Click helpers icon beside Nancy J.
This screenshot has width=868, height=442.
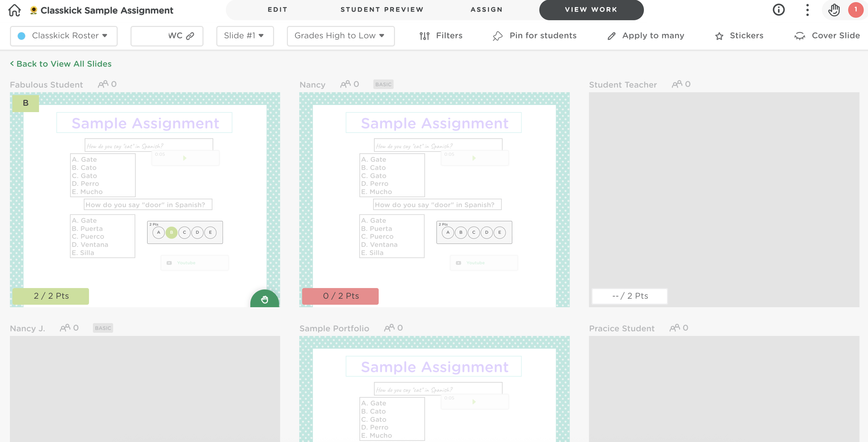(65, 328)
